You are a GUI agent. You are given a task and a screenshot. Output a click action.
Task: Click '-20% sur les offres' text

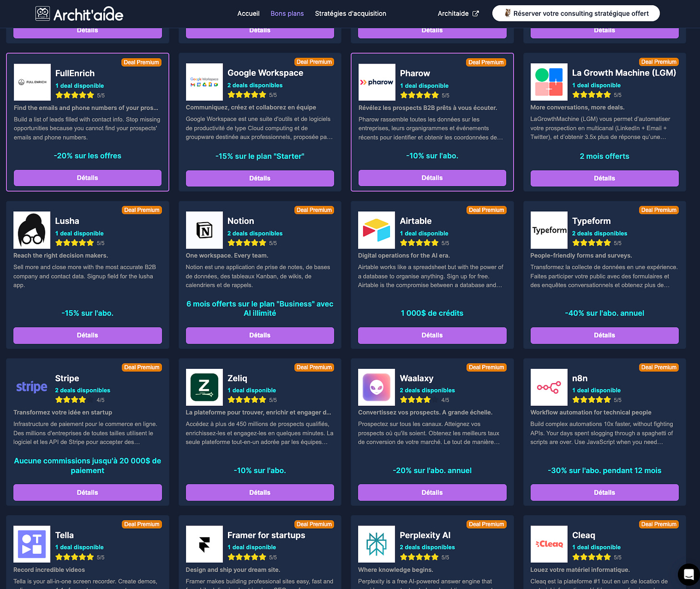click(87, 156)
